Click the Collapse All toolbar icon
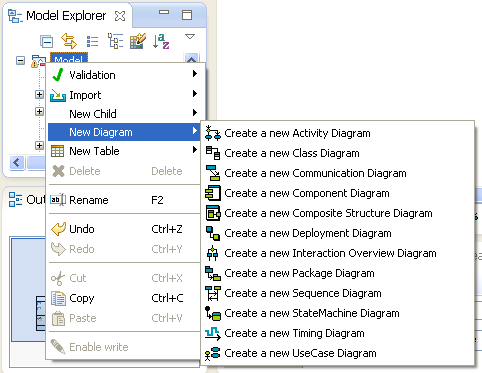The height and width of the screenshot is (373, 482). (x=46, y=41)
